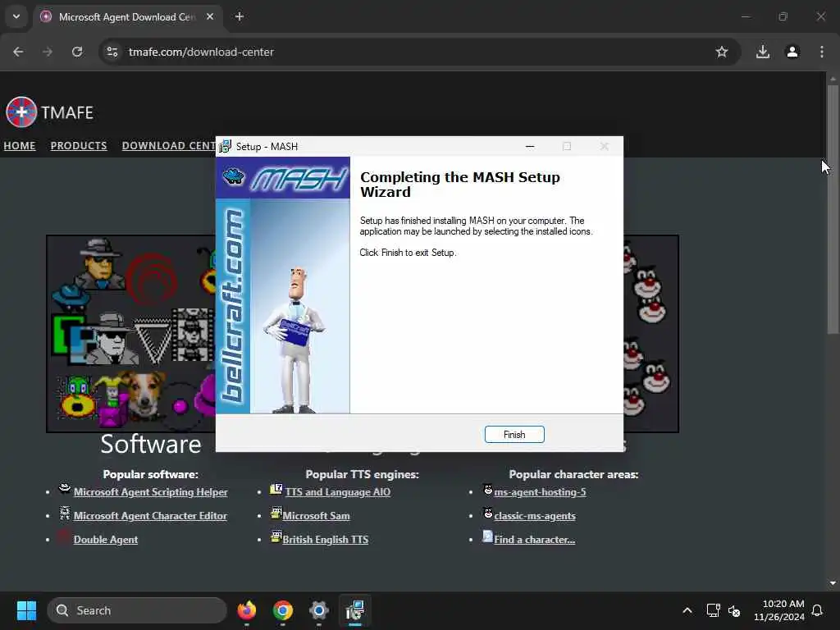The image size is (840, 630).
Task: Reload the current page
Action: pyautogui.click(x=77, y=52)
